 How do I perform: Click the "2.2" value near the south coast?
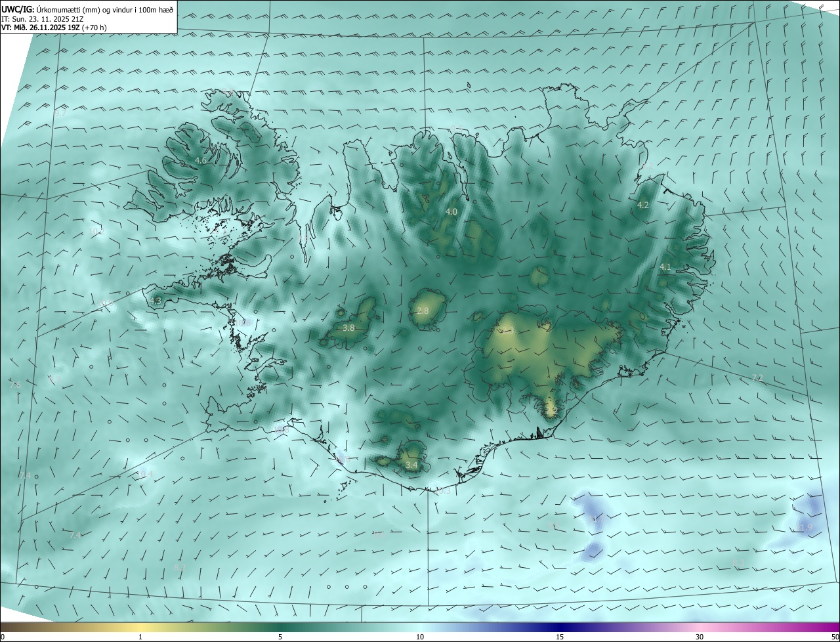[551, 411]
